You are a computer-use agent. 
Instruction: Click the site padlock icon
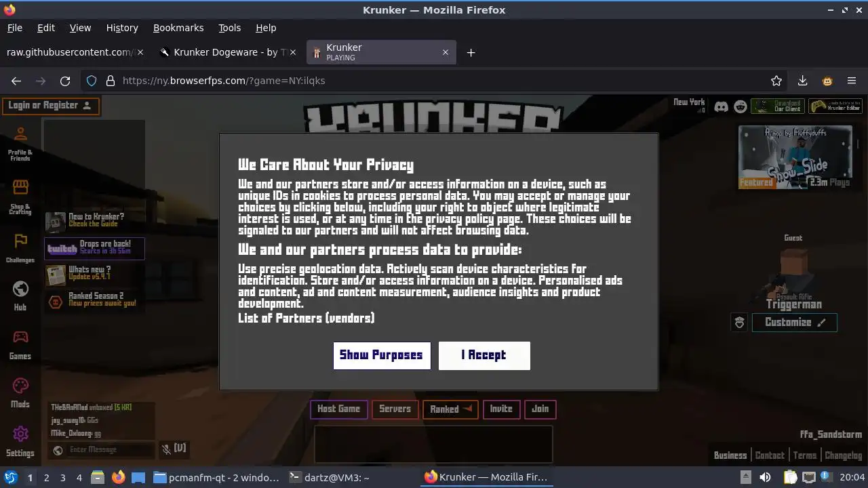(111, 81)
